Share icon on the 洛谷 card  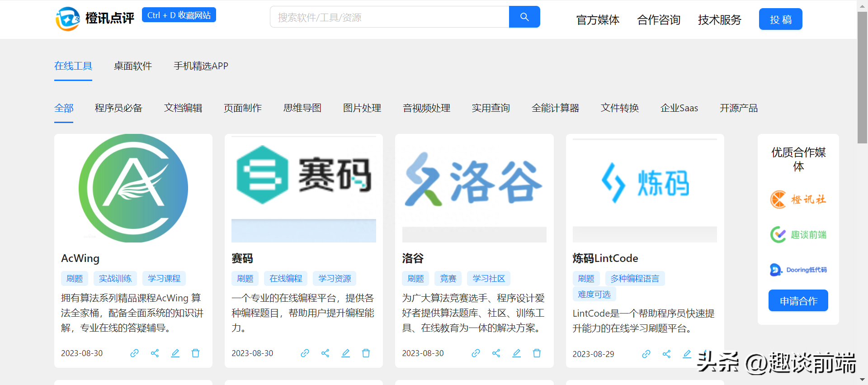[x=496, y=353]
